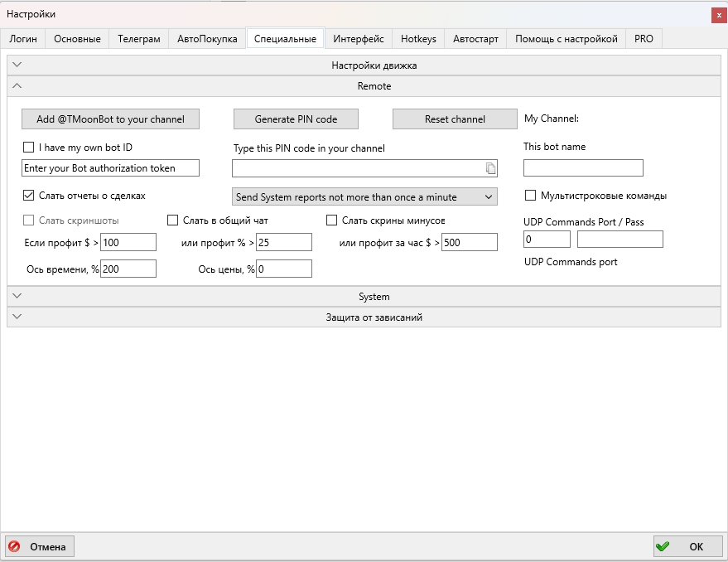Click the Generate PIN code button
Viewport: 728px width, 562px height.
296,119
